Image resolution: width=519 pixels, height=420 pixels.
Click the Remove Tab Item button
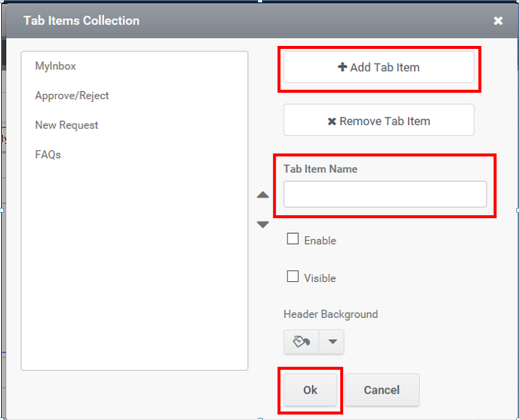(379, 120)
